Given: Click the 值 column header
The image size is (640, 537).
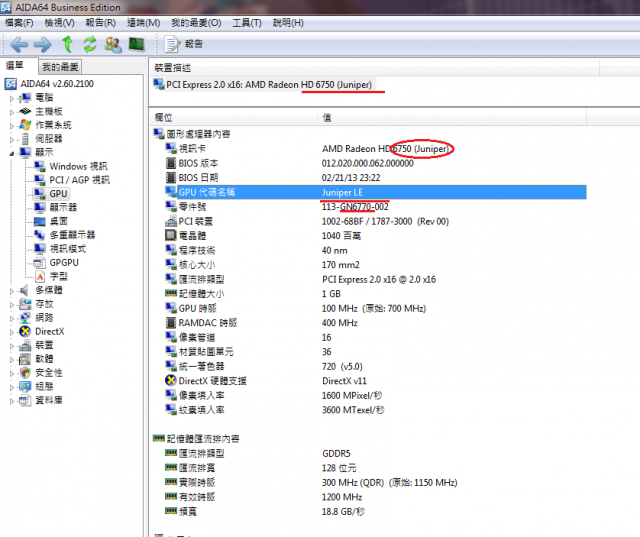Looking at the screenshot, I should click(x=451, y=118).
